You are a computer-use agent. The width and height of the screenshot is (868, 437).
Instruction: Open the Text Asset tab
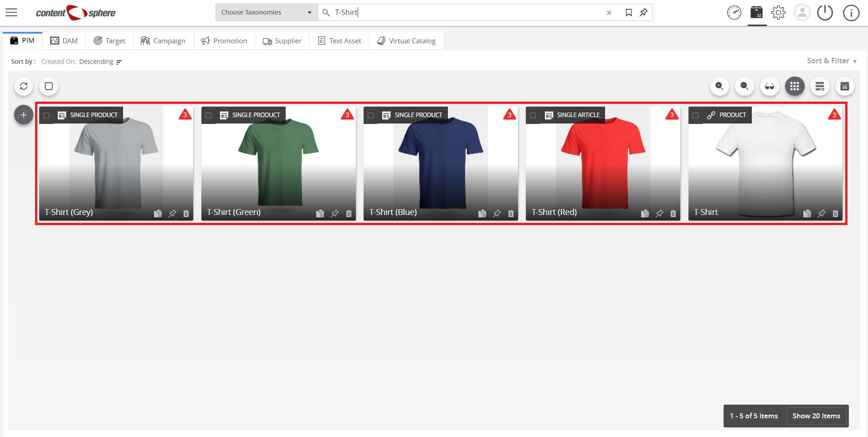tap(339, 41)
